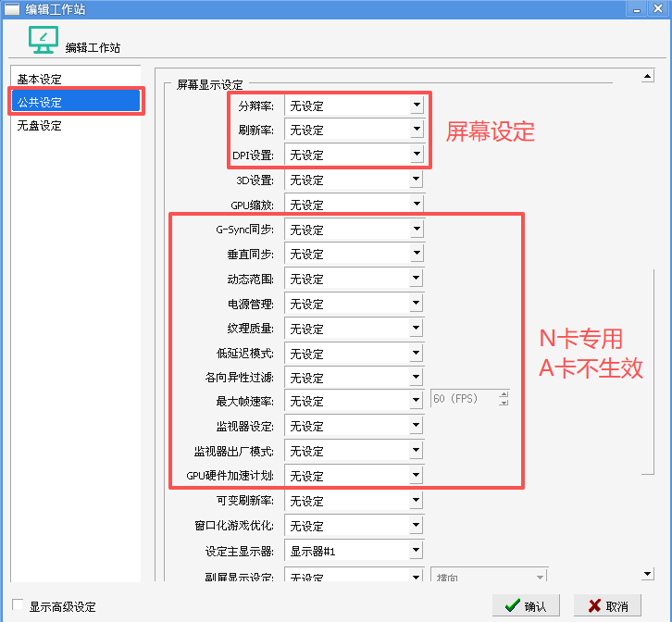Click the 屏幕显示设定 group label

(x=209, y=84)
